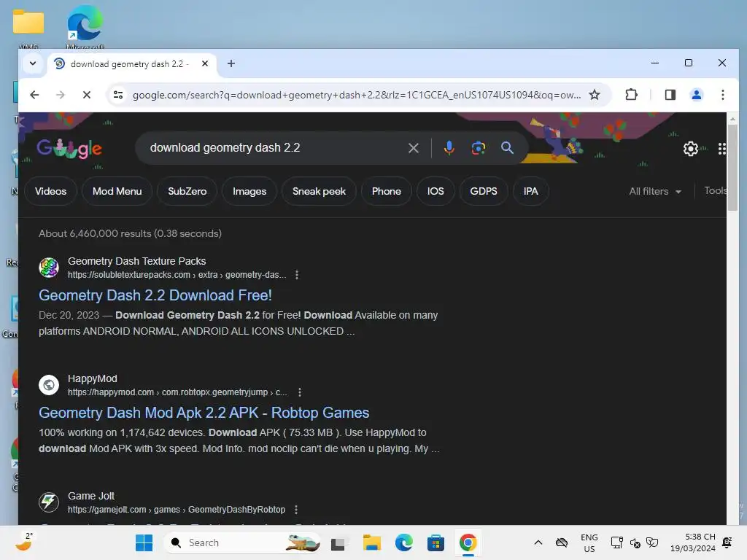Screen dimensions: 747x560
Task: Open a new browser tab
Action: point(231,63)
